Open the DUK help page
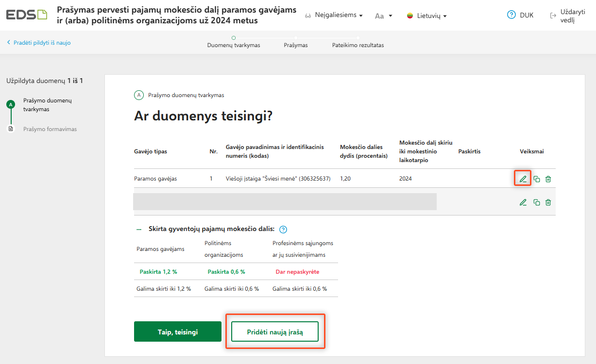Screen dimensions: 596x364 click(x=520, y=15)
